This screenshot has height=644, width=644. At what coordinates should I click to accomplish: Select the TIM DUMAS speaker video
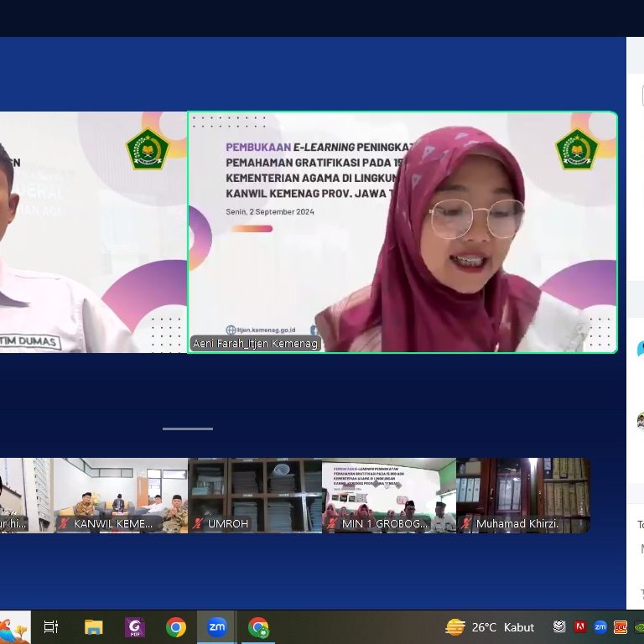93,232
